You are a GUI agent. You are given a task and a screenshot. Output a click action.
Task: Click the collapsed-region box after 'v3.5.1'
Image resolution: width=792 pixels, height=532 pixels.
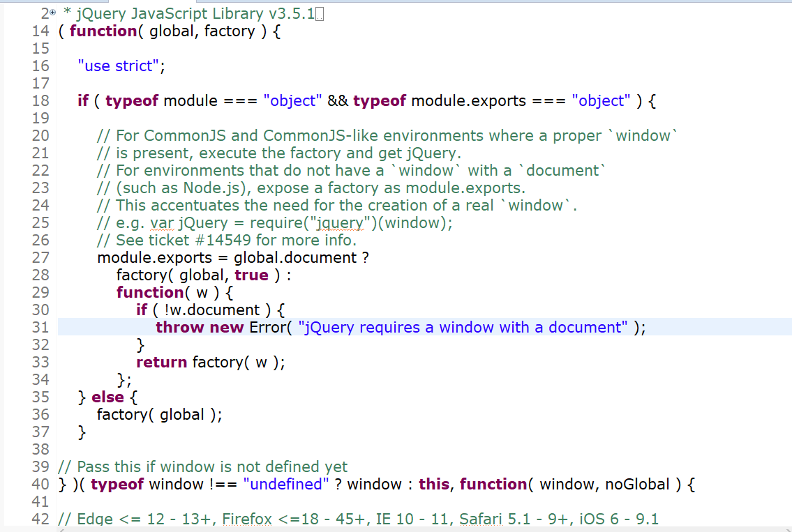click(x=319, y=14)
